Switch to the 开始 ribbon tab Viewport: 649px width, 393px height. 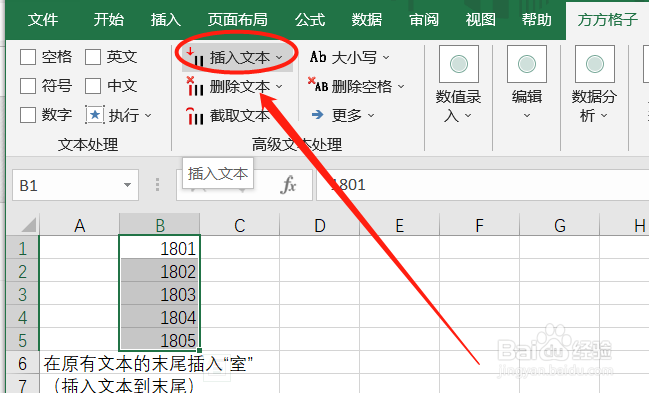[108, 19]
